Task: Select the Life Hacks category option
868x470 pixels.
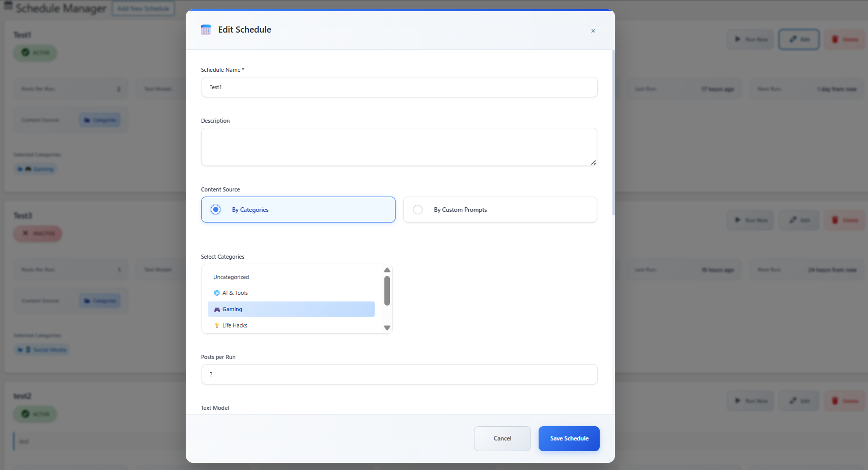Action: click(x=235, y=326)
